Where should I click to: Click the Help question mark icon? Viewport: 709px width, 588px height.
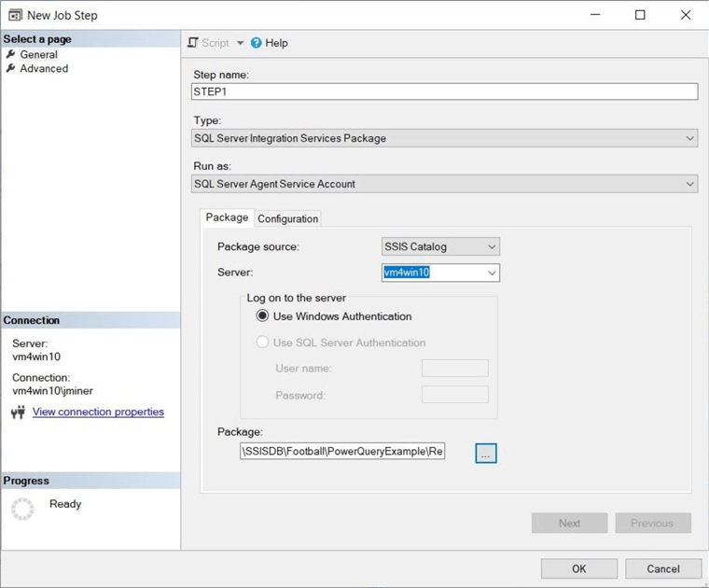(257, 43)
